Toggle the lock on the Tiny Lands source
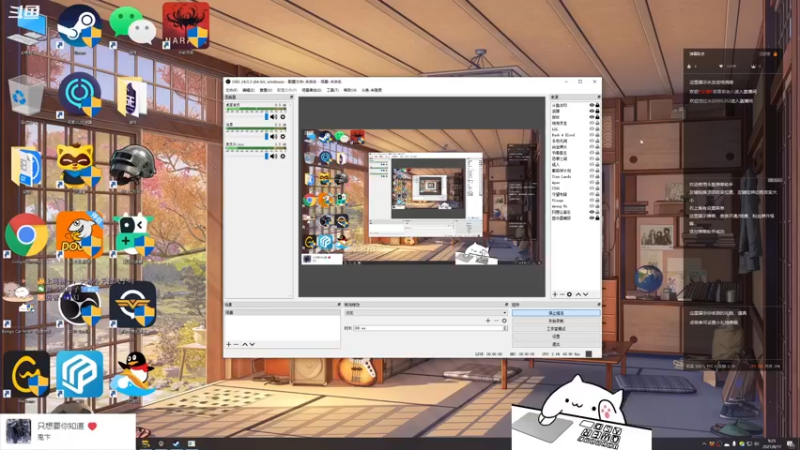The image size is (800, 450). 597,177
